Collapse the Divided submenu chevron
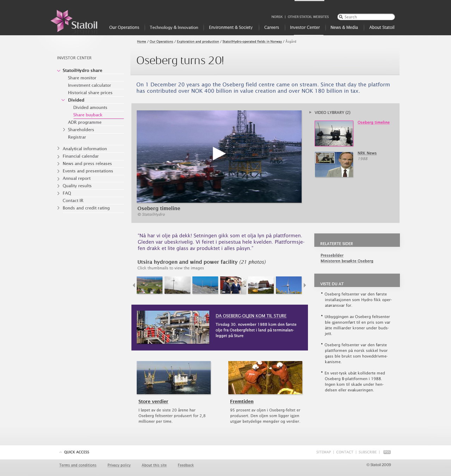Viewport: 451px width, 476px height. point(63,100)
